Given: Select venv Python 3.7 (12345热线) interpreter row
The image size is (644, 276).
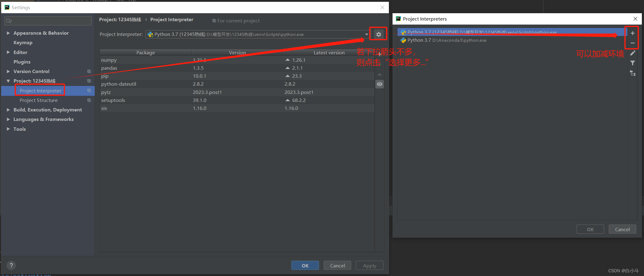Looking at the screenshot, I should 512,32.
